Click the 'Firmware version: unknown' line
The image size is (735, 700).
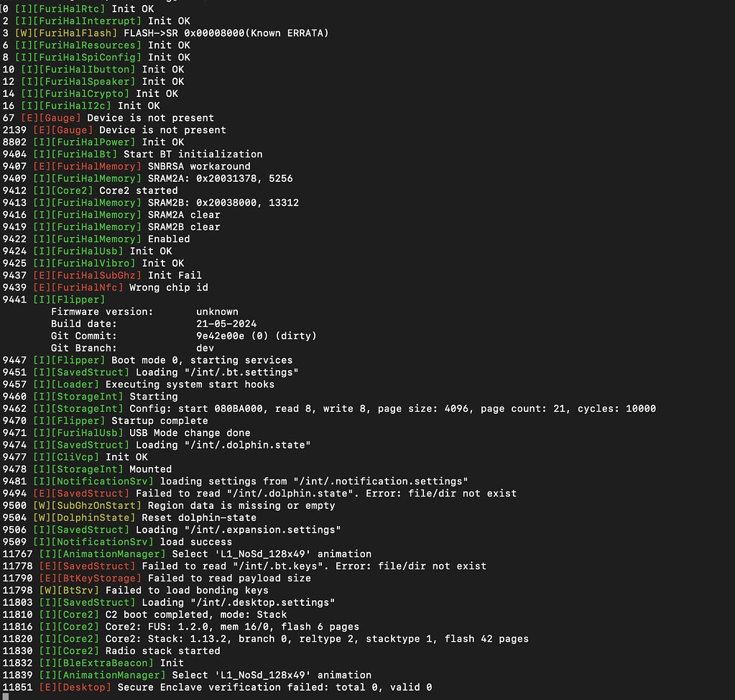(x=144, y=312)
